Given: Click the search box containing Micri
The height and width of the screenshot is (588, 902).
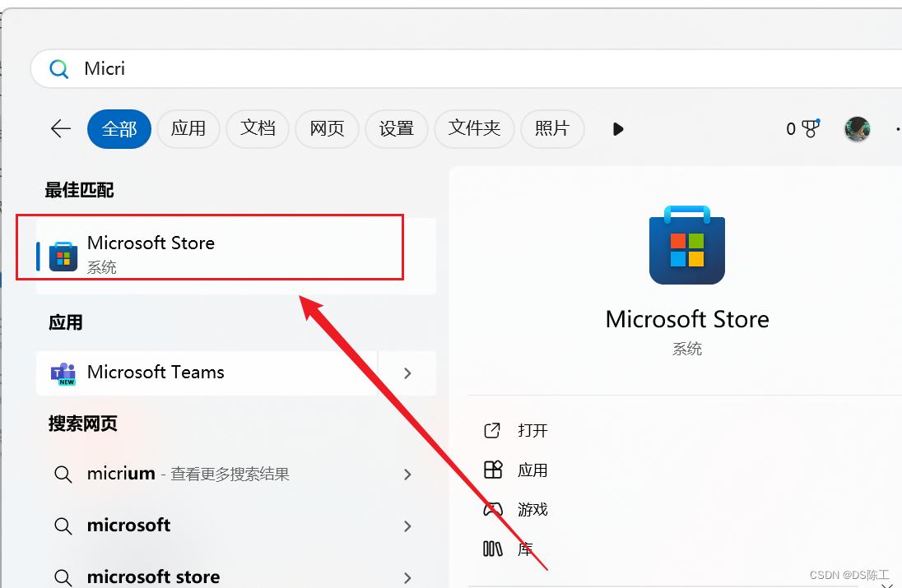Looking at the screenshot, I should (x=466, y=68).
